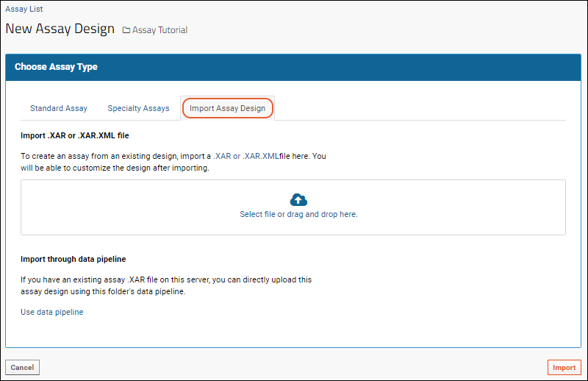This screenshot has height=381, width=588.
Task: Click the Import button
Action: click(564, 368)
